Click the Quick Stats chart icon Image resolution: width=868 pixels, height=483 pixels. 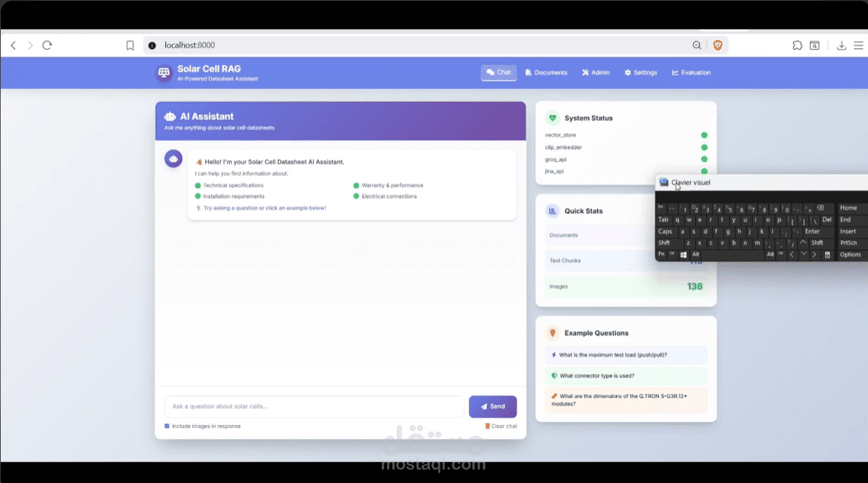coord(553,211)
